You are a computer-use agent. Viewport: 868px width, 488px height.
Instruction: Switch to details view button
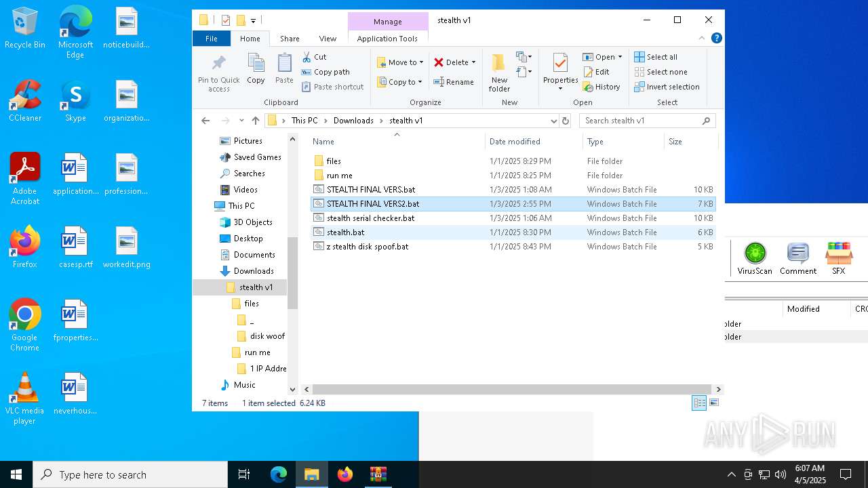tap(699, 403)
